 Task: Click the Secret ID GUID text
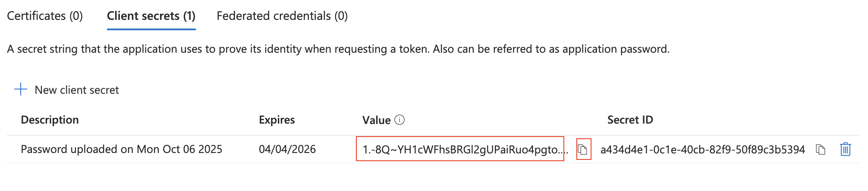[702, 150]
